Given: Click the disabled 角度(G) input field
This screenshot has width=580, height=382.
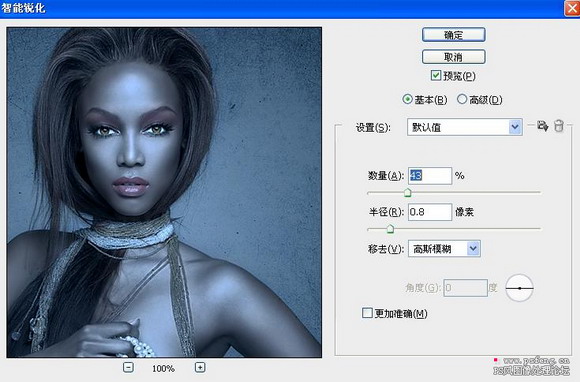Looking at the screenshot, I should (465, 288).
